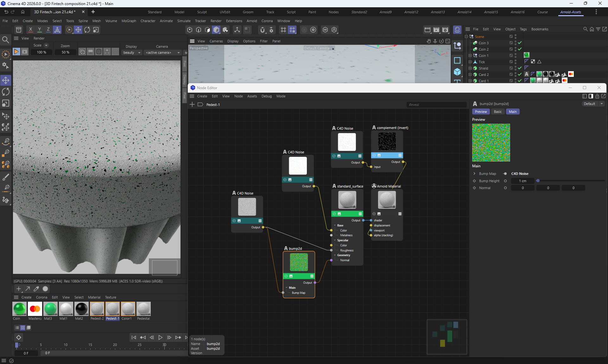
Task: Click the Preview button in attributes
Action: coord(481,112)
